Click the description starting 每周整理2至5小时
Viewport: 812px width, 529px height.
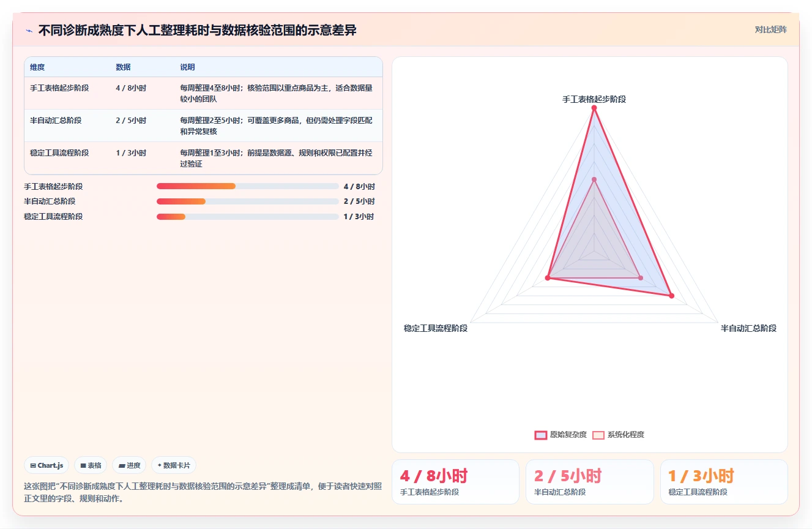tap(276, 126)
